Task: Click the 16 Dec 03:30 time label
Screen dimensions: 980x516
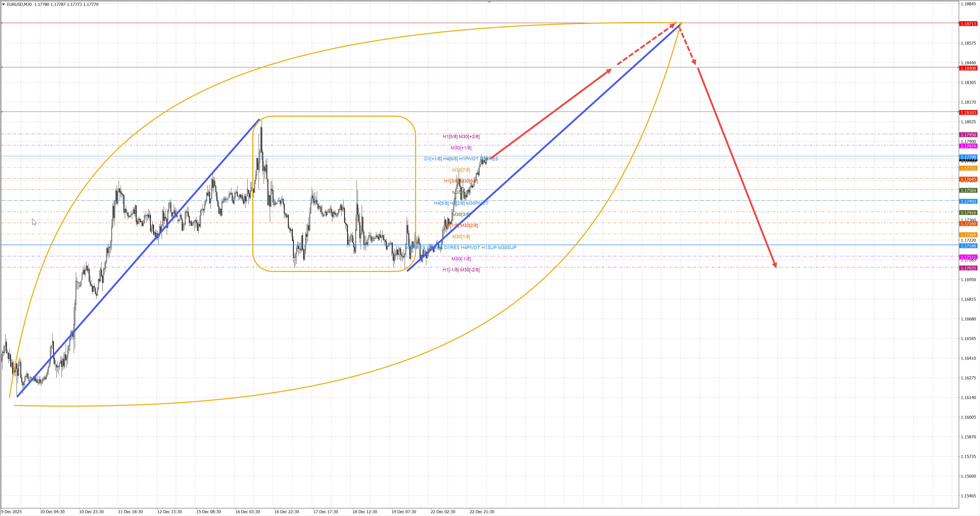Action: pyautogui.click(x=247, y=512)
